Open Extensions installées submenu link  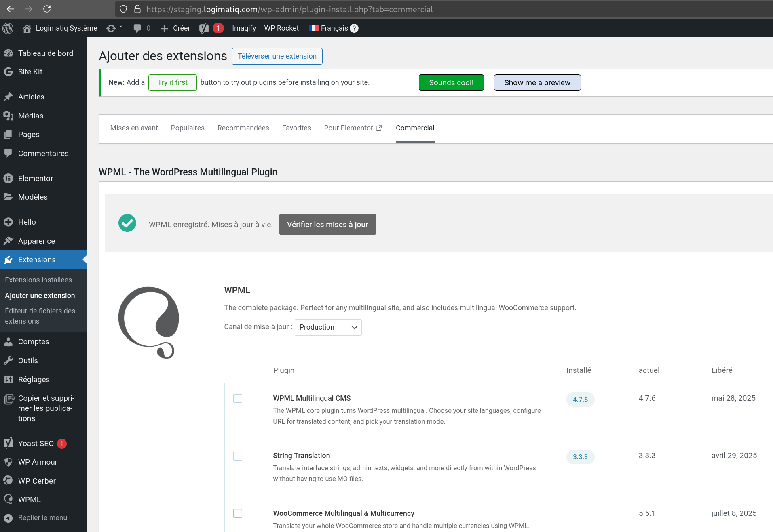click(38, 280)
